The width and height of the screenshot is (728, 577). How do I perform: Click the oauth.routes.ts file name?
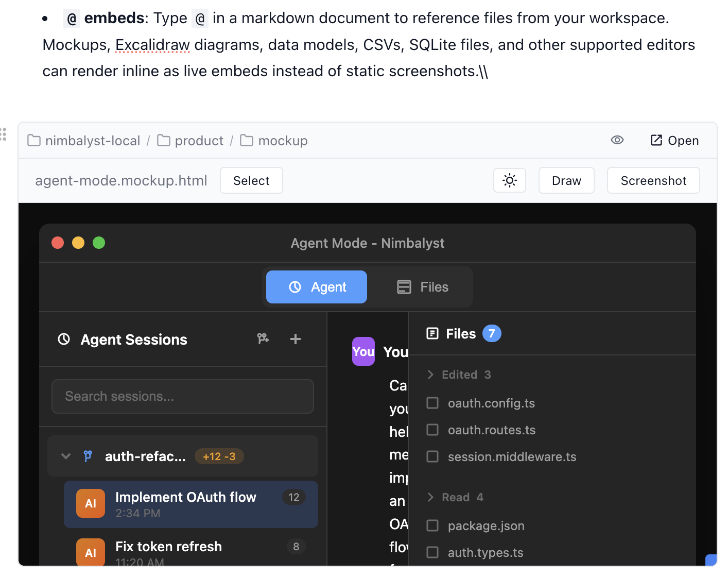tap(492, 430)
